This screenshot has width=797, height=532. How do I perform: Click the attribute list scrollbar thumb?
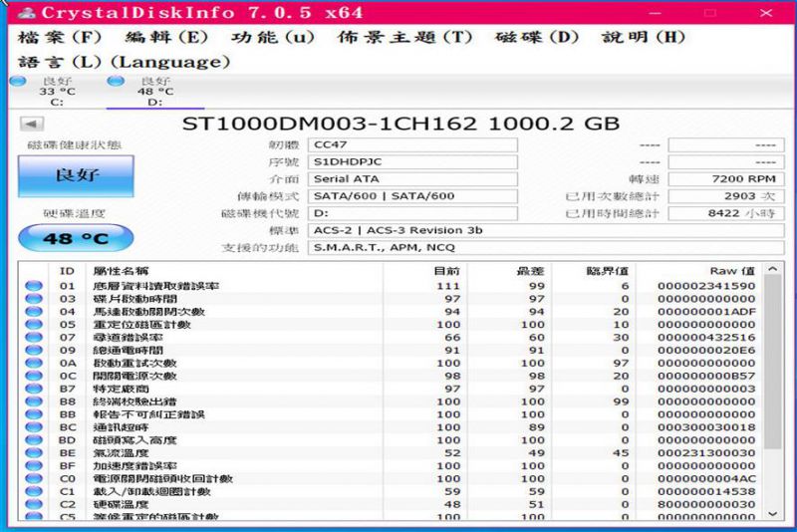coord(773,363)
